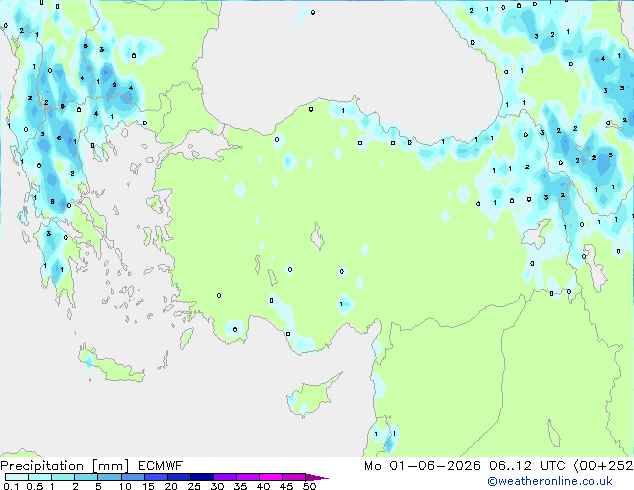Click the '06..12 UTC' time text
Image resolution: width=634 pixels, height=490 pixels.
point(527,466)
